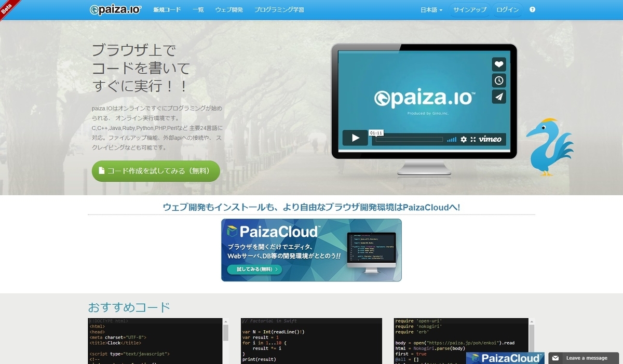Viewport: 623px width, 364px height.
Task: Click the サインアップ button
Action: (x=470, y=10)
